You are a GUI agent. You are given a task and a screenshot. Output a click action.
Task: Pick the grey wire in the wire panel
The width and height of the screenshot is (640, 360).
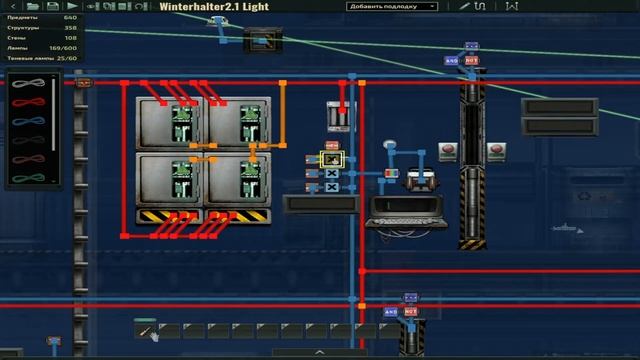point(28,83)
